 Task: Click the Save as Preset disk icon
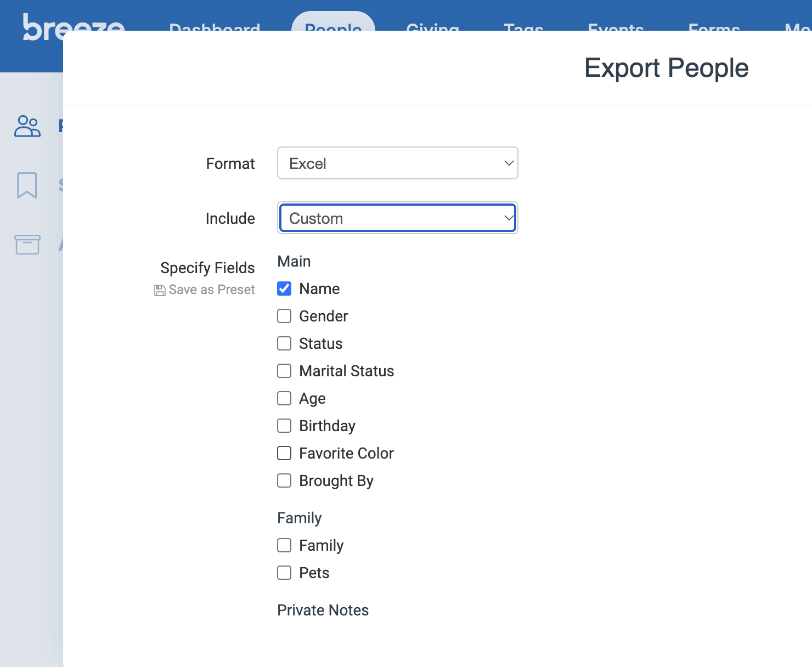point(160,290)
